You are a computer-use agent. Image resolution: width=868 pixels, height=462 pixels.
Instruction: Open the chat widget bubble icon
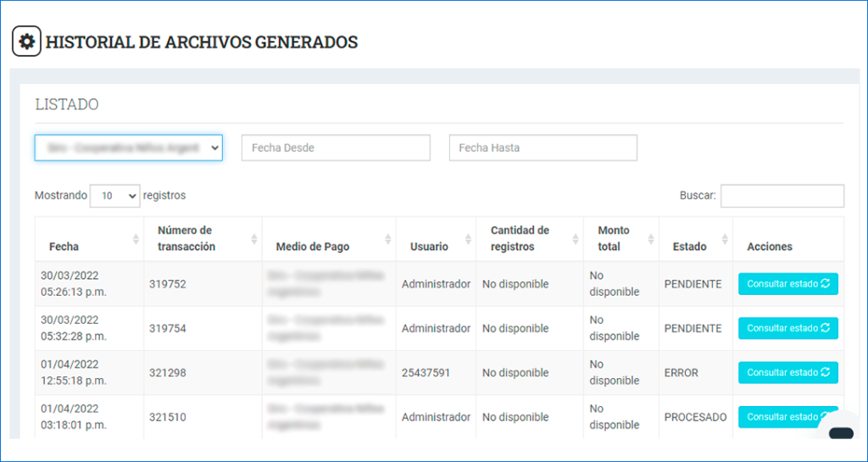coord(840,433)
